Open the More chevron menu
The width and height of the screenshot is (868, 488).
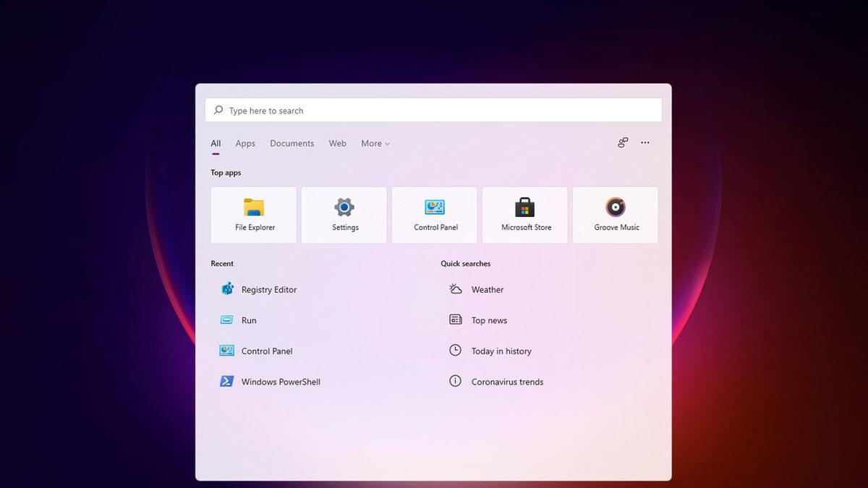[386, 143]
